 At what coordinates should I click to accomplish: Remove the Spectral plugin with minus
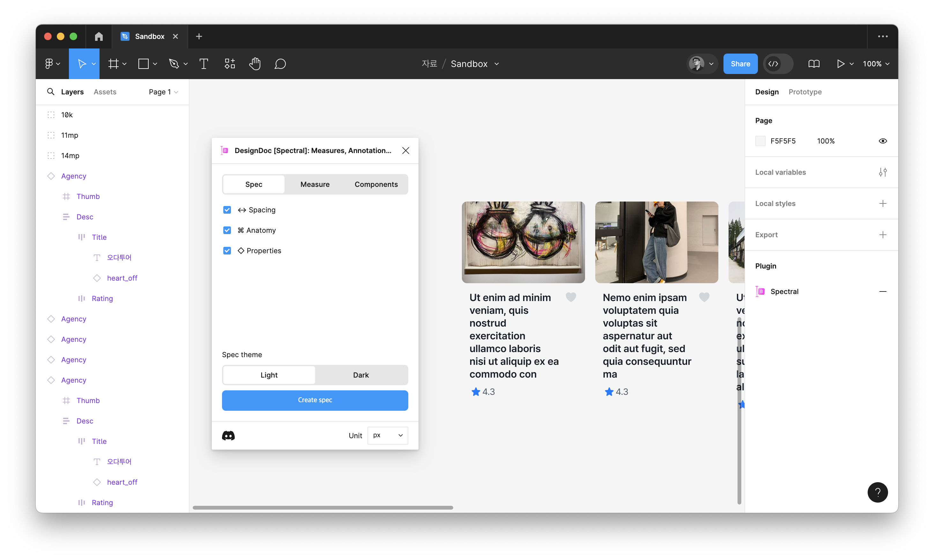[x=882, y=291]
